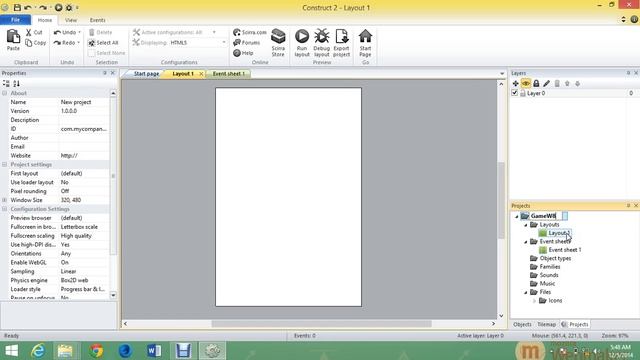
Task: Click the Undo arrow icon
Action: (58, 32)
